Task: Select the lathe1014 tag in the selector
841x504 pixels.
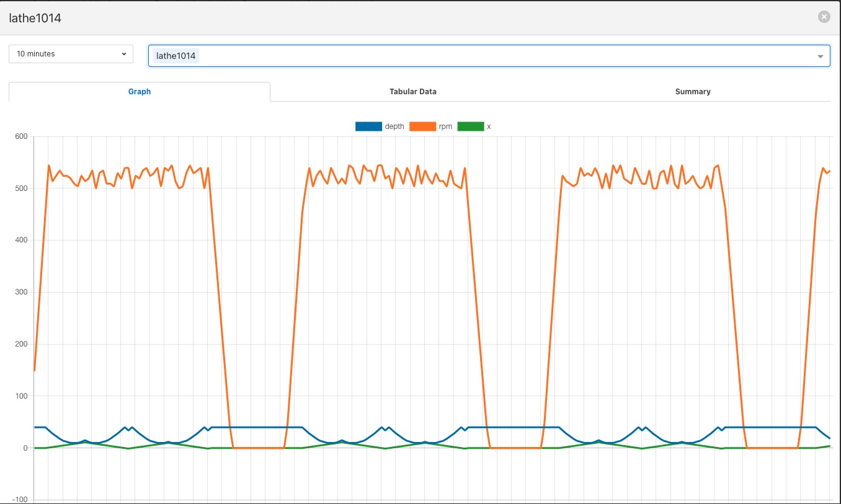Action: coord(176,56)
